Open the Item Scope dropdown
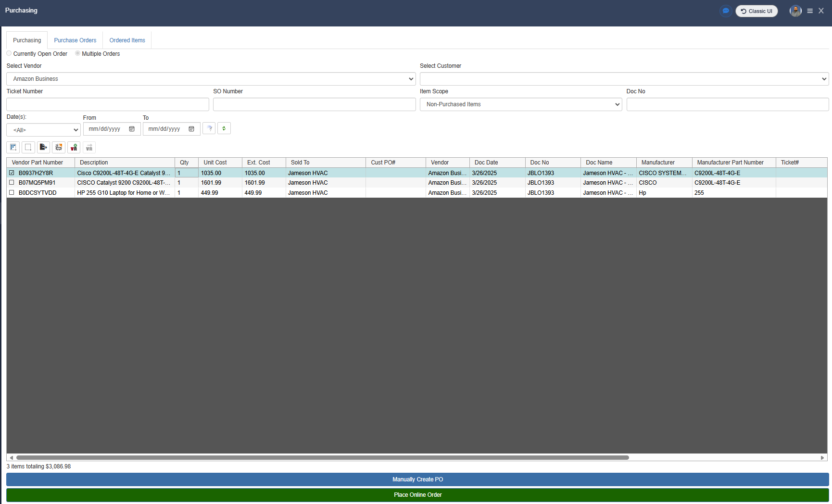The width and height of the screenshot is (832, 504). coord(520,104)
